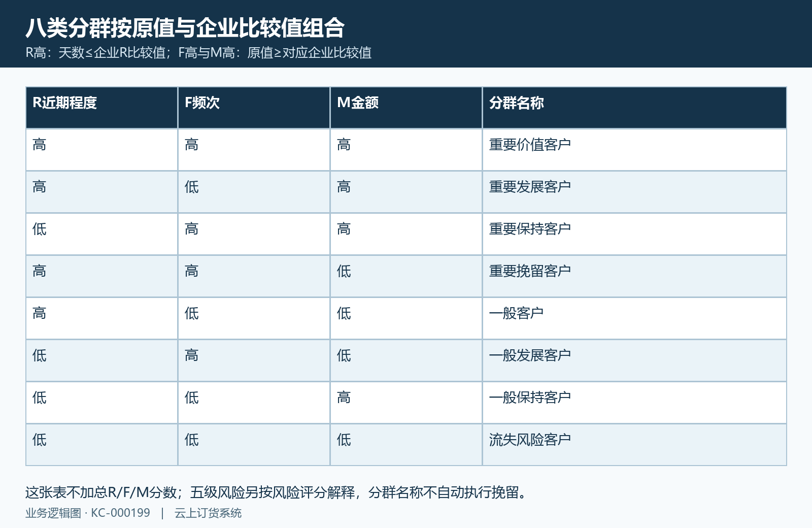Click the M value 低 in the 流失风险客户 row
The width and height of the screenshot is (812, 528).
(x=344, y=440)
